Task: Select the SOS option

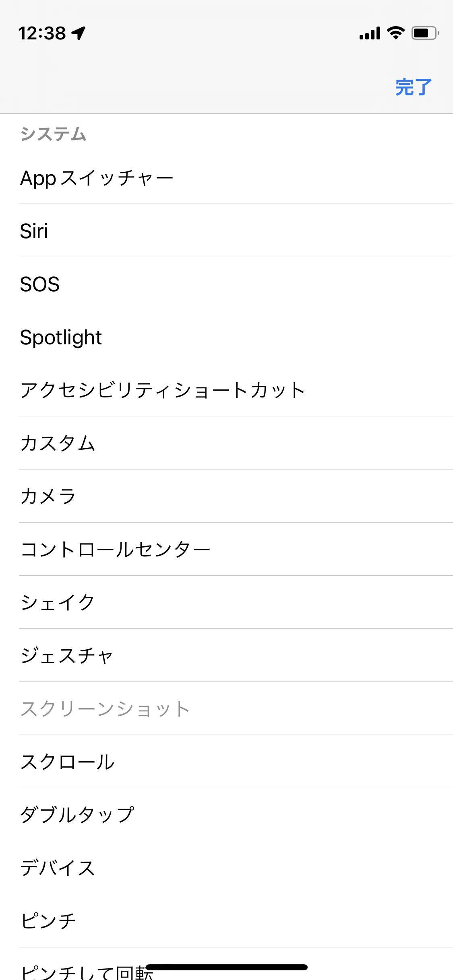Action: click(40, 284)
